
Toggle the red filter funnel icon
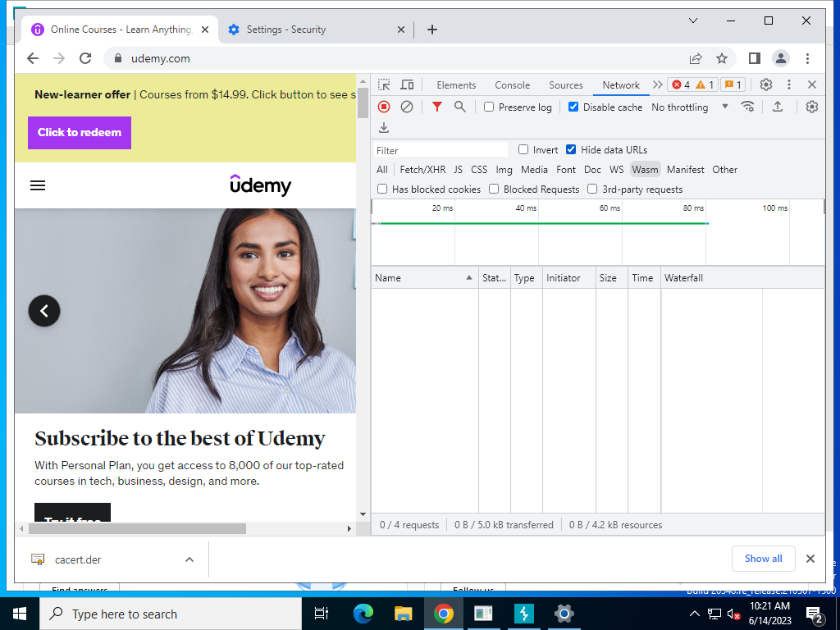point(437,107)
